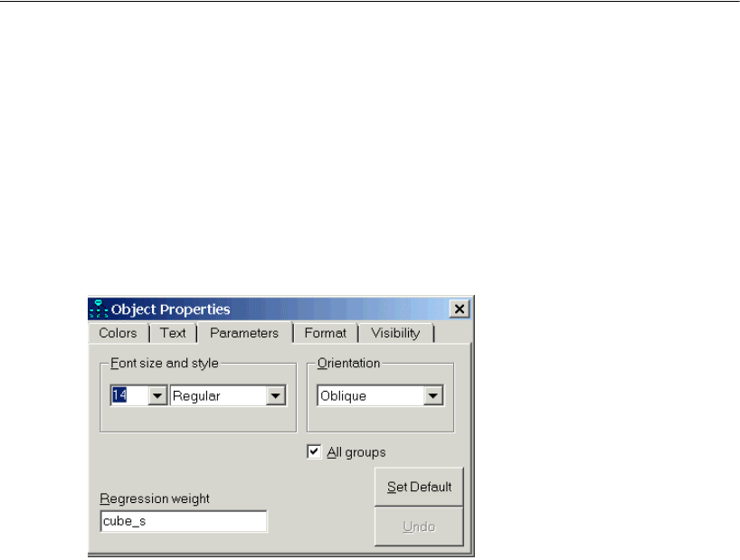Viewport: 740px width, 560px height.
Task: Focus the Regression weight field containing cube_s
Action: coord(184,521)
